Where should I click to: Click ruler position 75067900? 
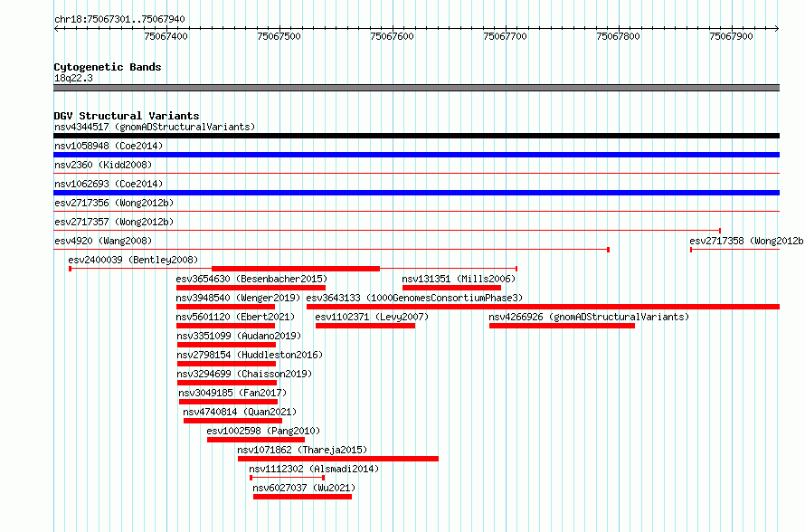click(x=731, y=36)
